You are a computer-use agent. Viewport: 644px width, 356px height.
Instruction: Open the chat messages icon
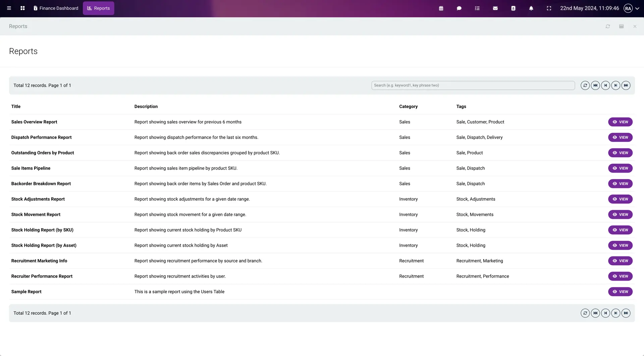tap(459, 8)
